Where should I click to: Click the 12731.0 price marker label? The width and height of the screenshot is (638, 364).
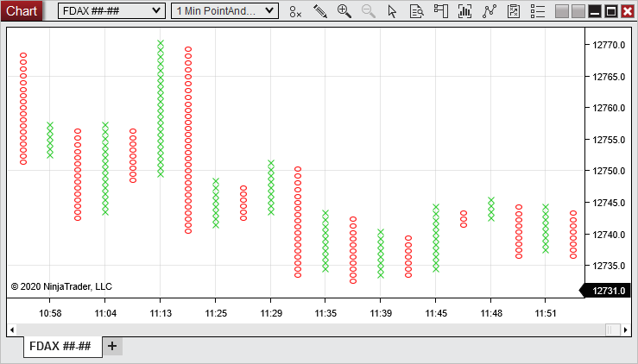[x=607, y=292]
